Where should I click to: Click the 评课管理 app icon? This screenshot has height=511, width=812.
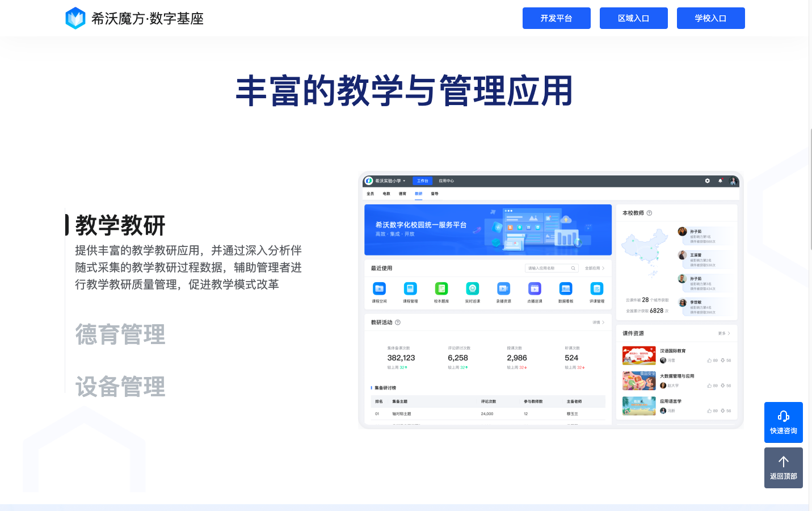[596, 288]
